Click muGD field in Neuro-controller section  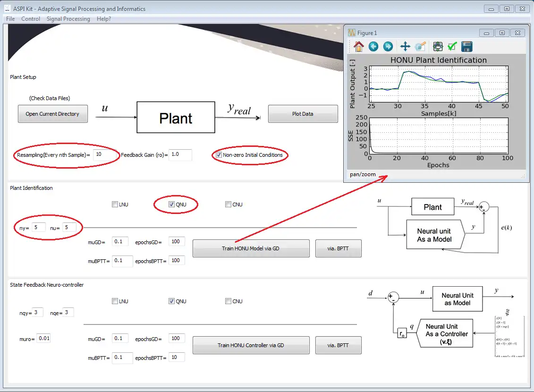pos(120,339)
